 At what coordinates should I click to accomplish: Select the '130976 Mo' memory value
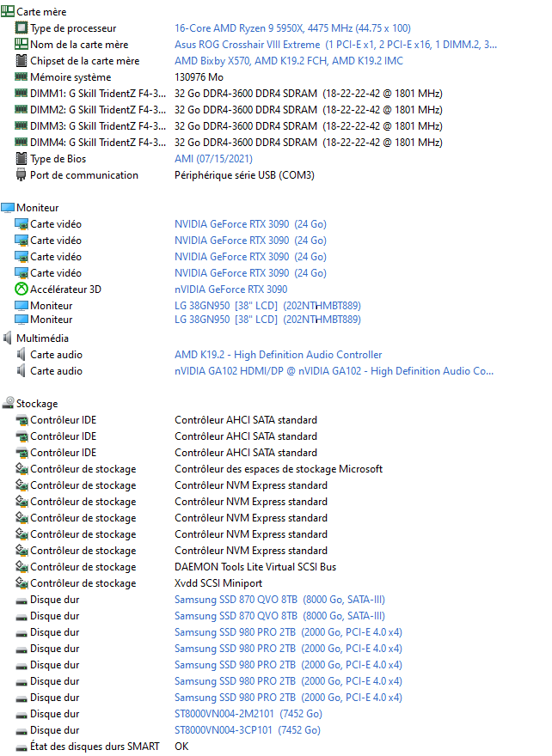tap(199, 77)
